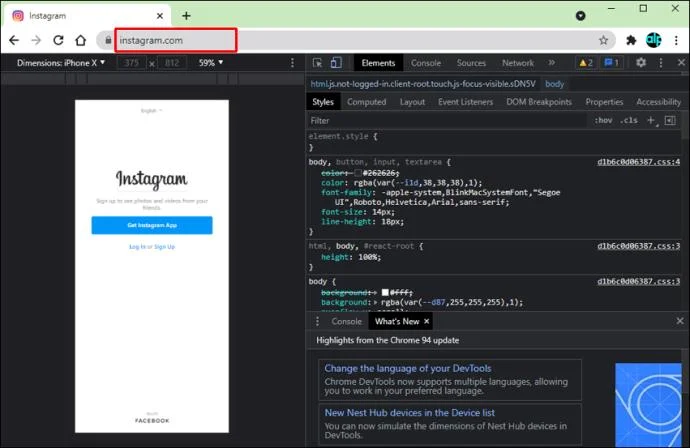Open the browser home page icon
The width and height of the screenshot is (690, 448).
click(81, 40)
